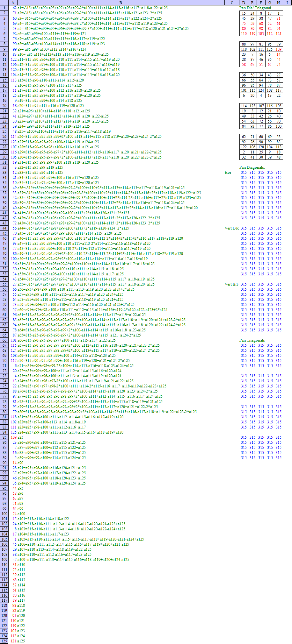Click the 'Pan Diagonals:' label

pyautogui.click(x=252, y=167)
